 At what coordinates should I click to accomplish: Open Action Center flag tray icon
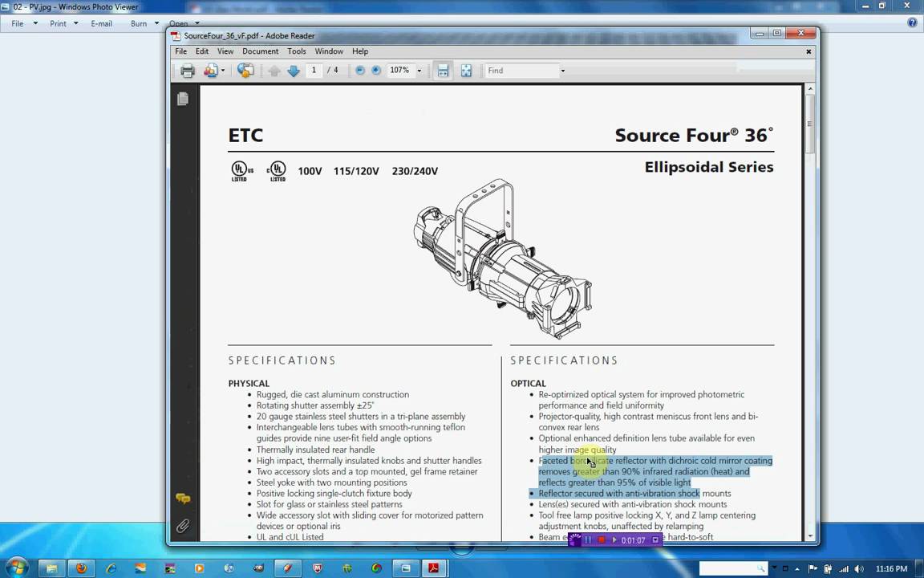tap(813, 568)
